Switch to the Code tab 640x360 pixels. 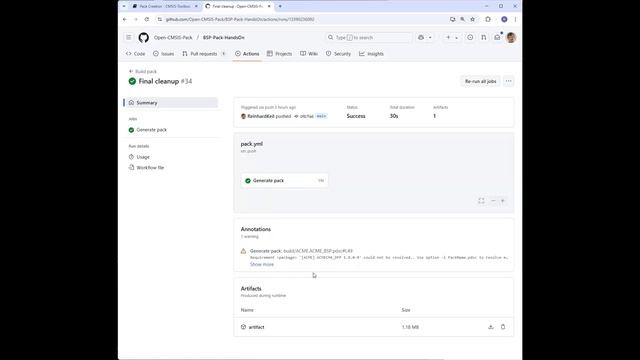coord(136,54)
